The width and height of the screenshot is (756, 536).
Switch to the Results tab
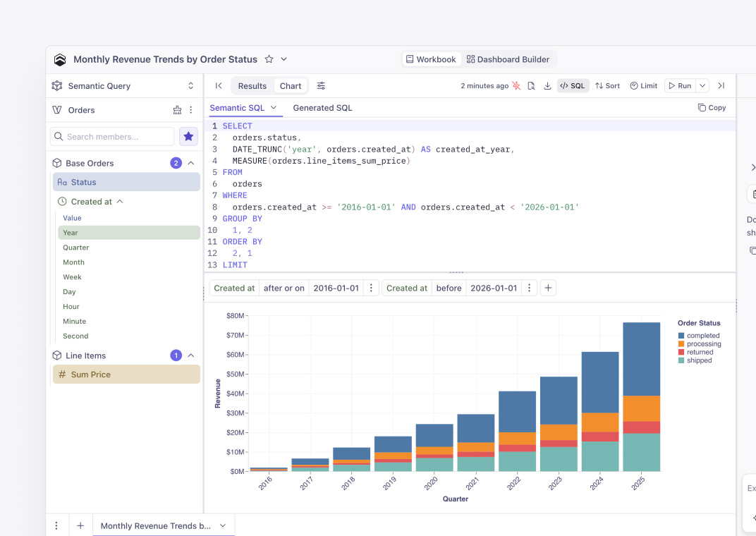(x=252, y=86)
